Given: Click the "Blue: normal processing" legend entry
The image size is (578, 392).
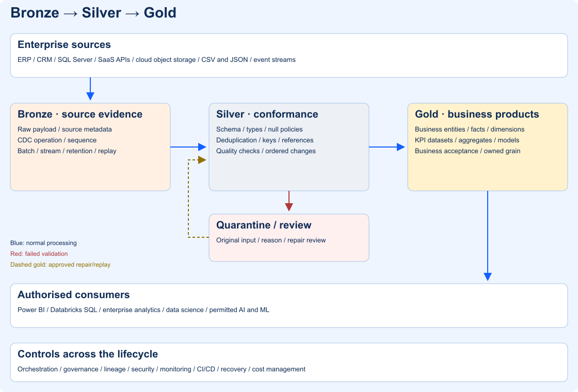Looking at the screenshot, I should 43,243.
